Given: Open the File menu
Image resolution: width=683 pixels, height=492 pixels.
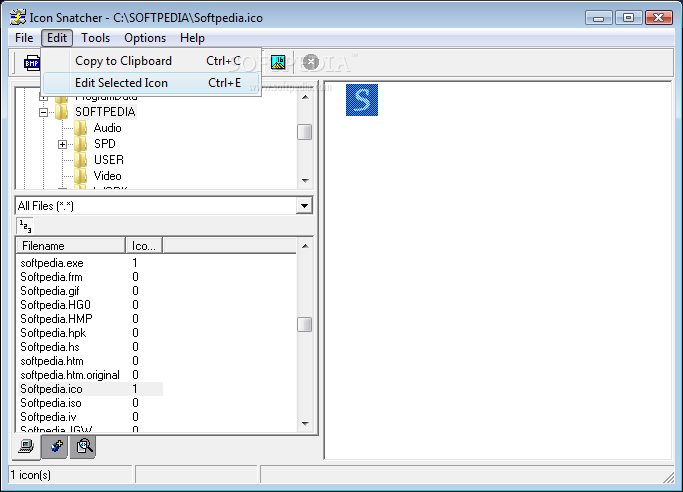Looking at the screenshot, I should coord(24,38).
